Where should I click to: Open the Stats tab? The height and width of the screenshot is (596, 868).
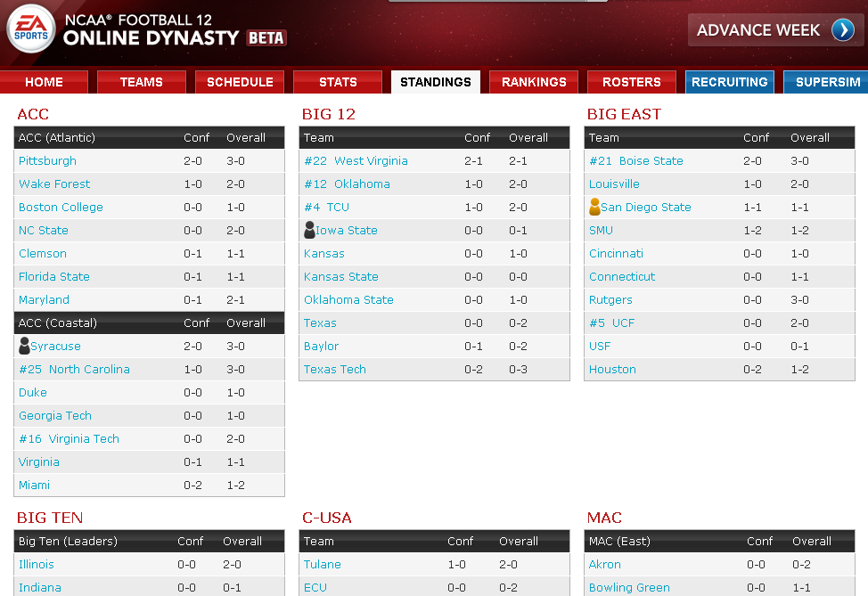338,82
